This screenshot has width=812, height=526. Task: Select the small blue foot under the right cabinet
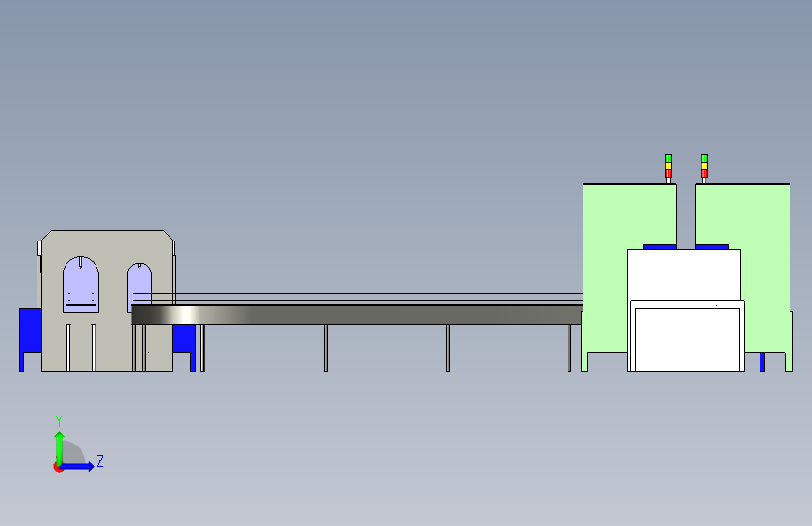[x=762, y=362]
